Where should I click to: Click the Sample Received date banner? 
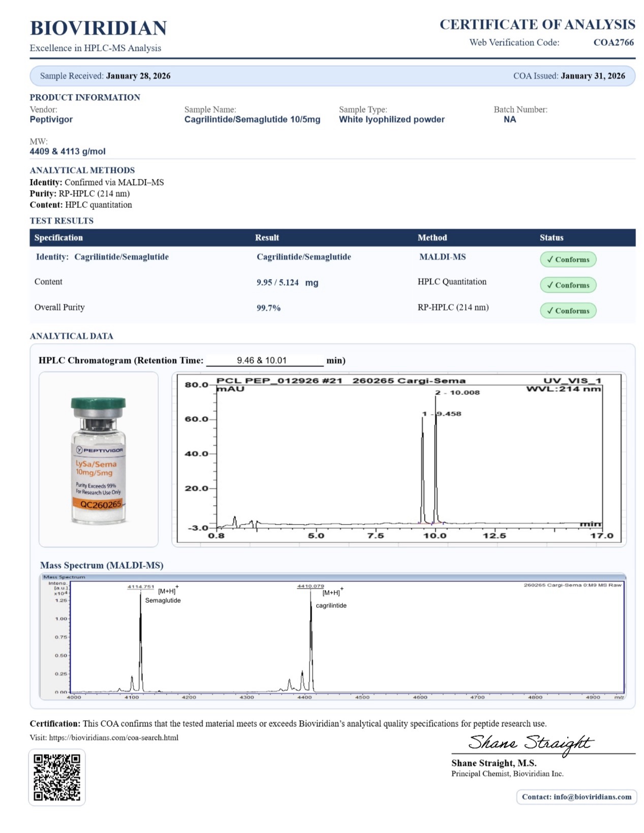(x=105, y=76)
